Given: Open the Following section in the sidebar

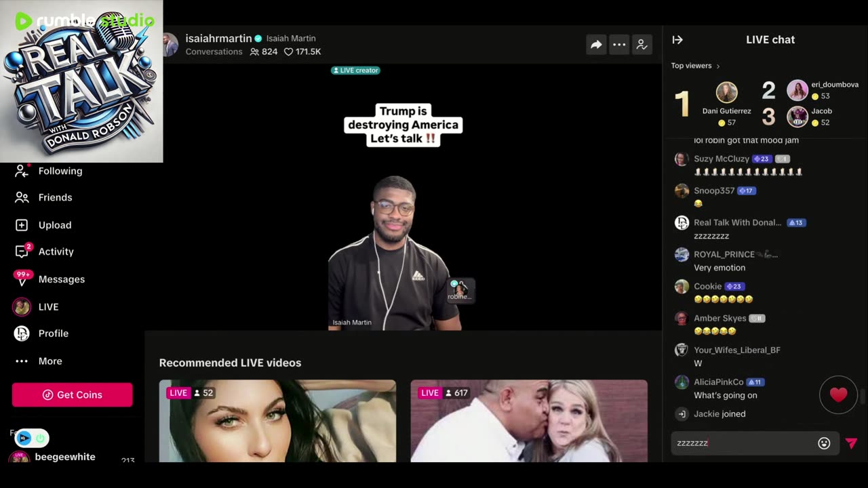Looking at the screenshot, I should pos(60,171).
